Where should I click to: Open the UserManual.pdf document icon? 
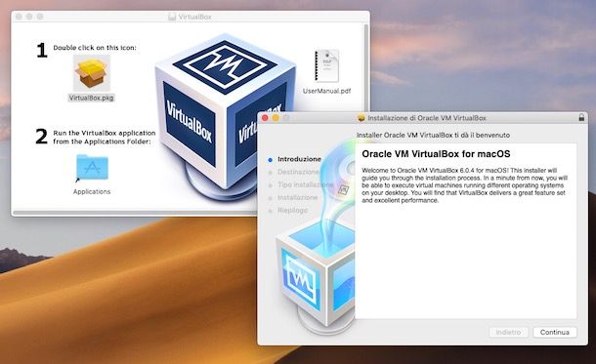(327, 65)
